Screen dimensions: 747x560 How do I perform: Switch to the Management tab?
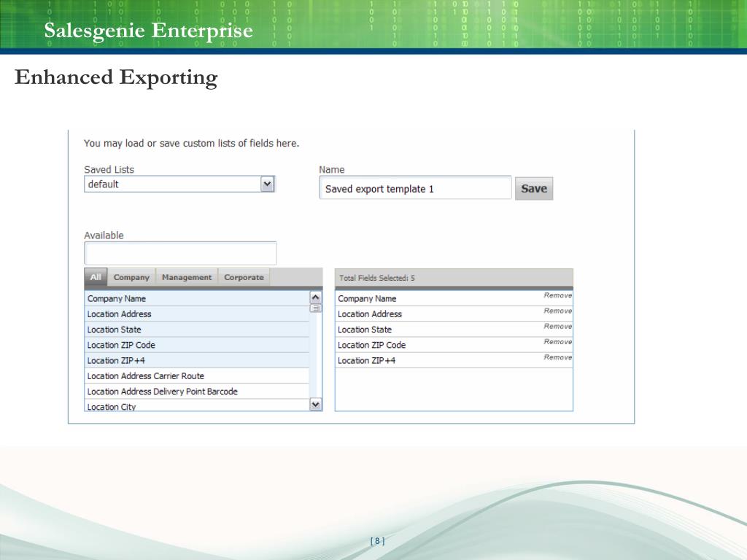(x=187, y=277)
